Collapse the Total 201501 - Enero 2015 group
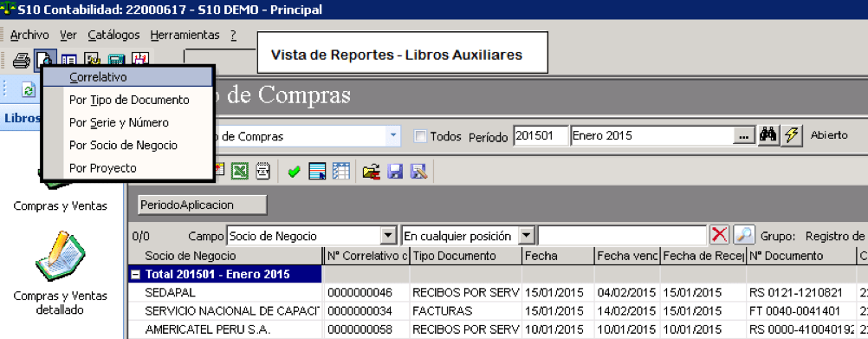This screenshot has height=339, width=868. point(134,274)
